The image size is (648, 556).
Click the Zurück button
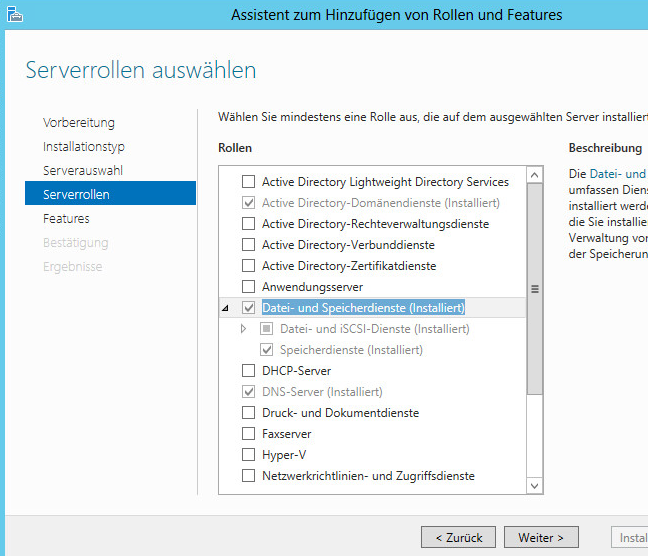coord(458,537)
